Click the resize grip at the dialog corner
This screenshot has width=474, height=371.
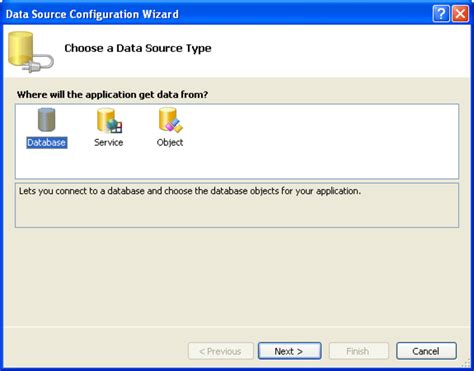tap(466, 363)
